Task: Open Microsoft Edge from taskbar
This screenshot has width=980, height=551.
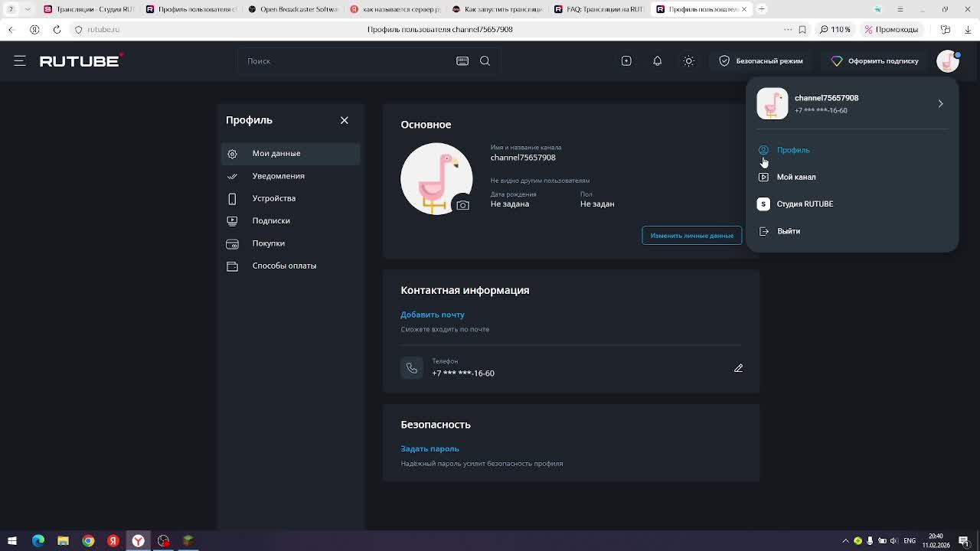Action: (38, 541)
